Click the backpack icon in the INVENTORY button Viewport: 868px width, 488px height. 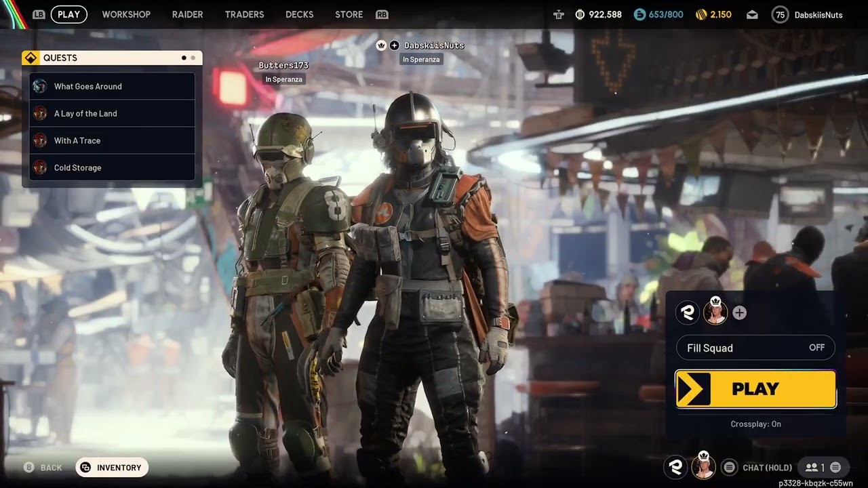tap(85, 467)
